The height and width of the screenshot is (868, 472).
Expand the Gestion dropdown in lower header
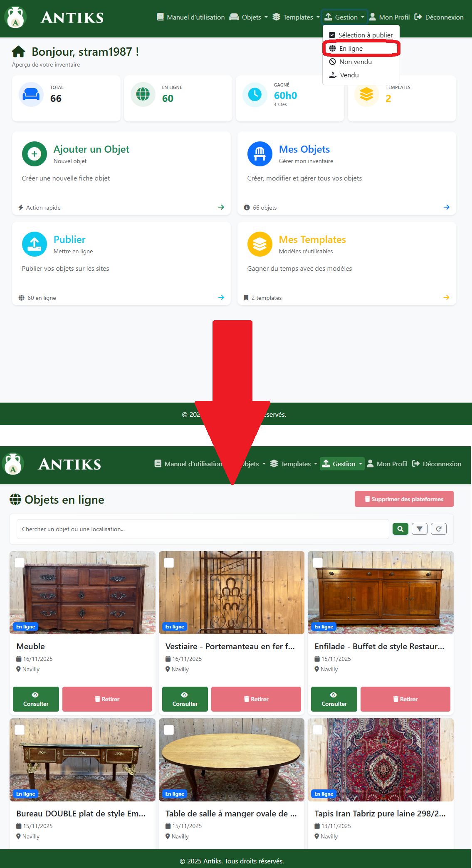click(x=342, y=464)
